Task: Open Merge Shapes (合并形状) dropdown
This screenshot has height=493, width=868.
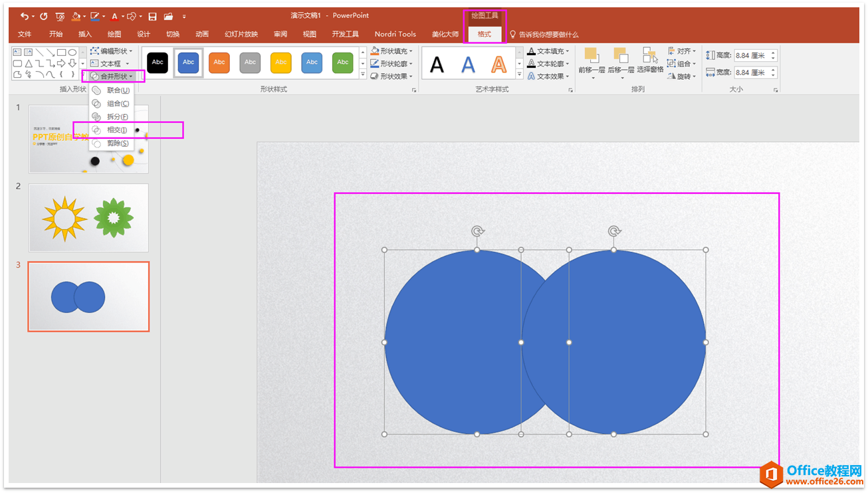Action: coord(112,76)
